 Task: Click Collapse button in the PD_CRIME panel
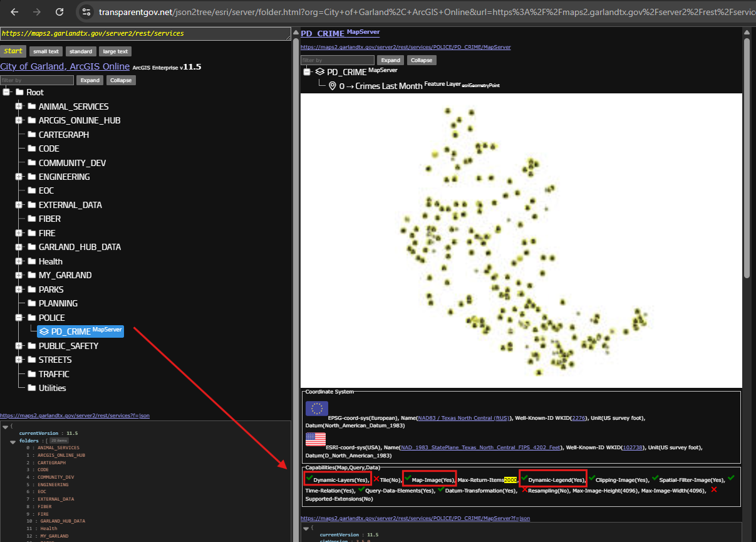422,60
